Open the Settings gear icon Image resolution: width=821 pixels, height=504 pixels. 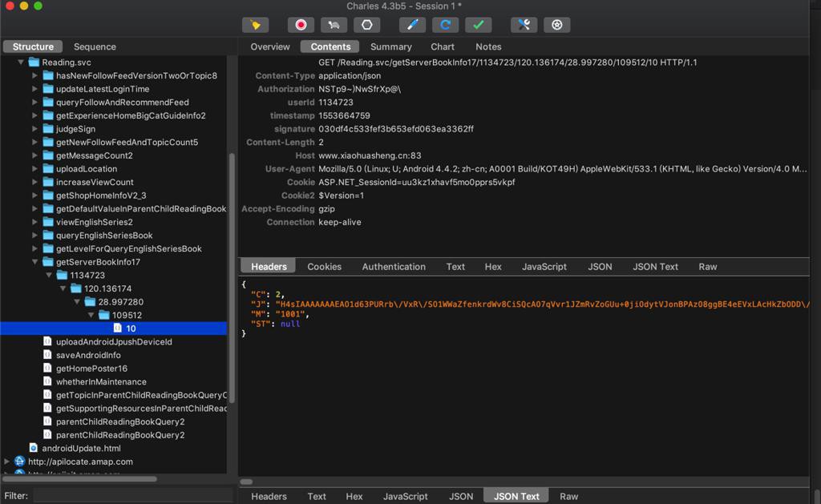556,25
